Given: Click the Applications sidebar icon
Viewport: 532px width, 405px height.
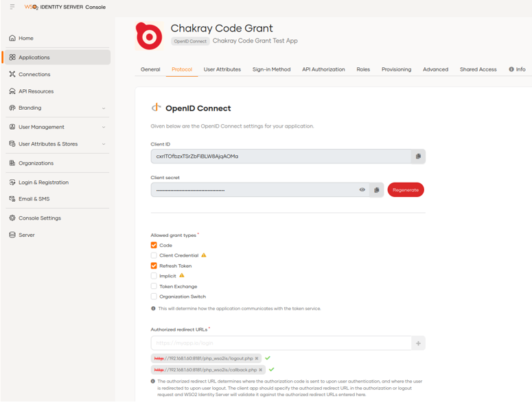Looking at the screenshot, I should tap(12, 58).
